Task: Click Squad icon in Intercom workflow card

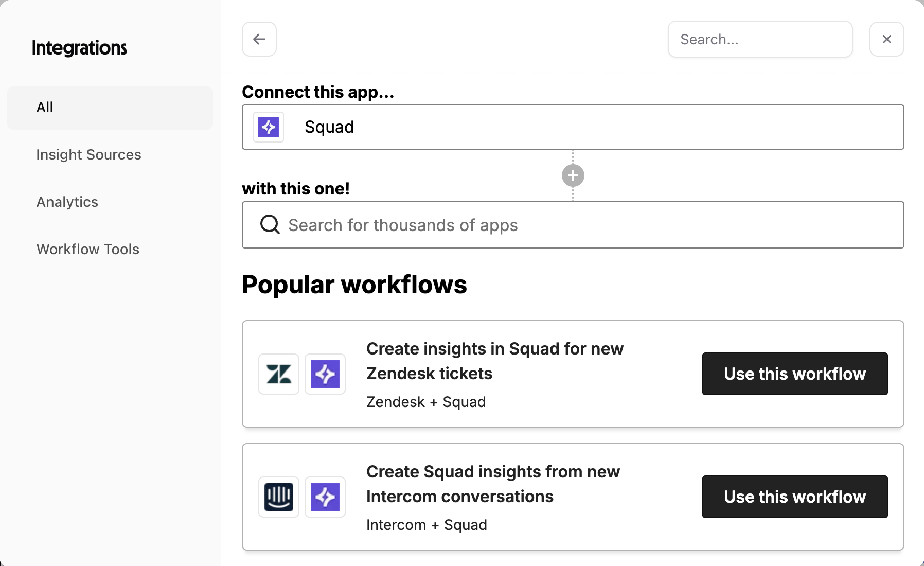Action: (325, 497)
